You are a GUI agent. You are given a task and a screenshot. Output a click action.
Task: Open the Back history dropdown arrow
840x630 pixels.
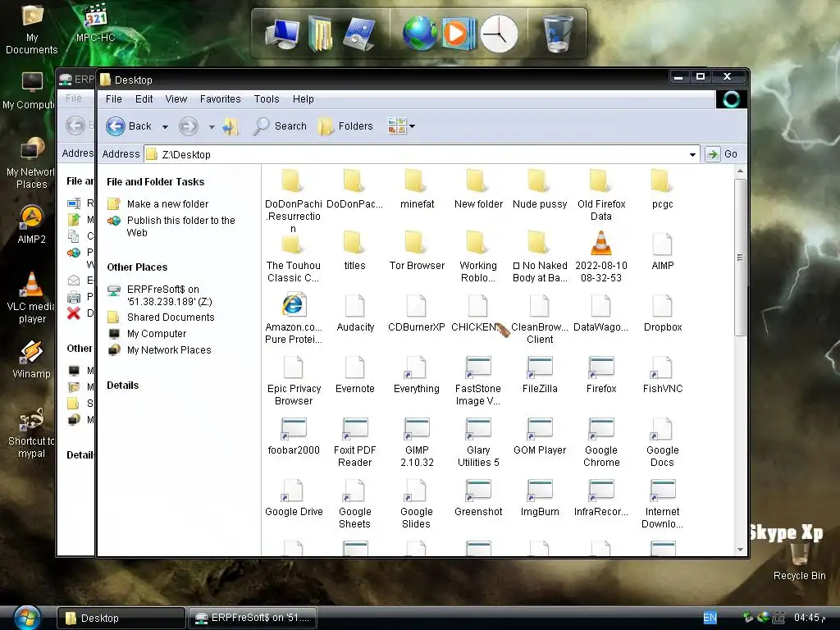tap(165, 127)
